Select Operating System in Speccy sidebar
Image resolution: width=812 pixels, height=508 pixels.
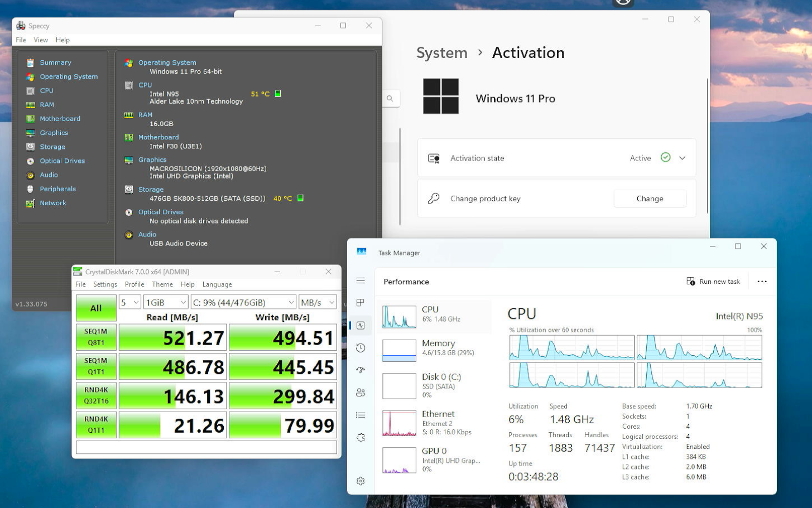coord(69,76)
